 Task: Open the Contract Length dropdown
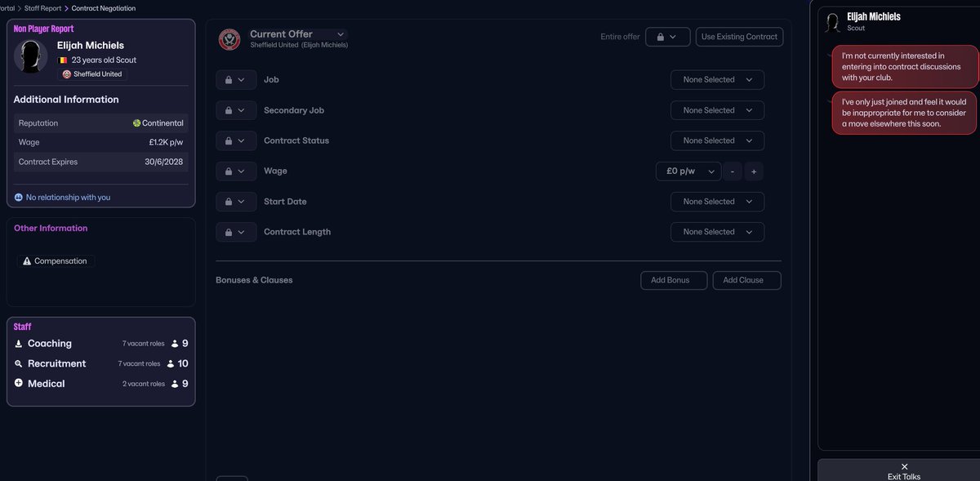click(717, 232)
